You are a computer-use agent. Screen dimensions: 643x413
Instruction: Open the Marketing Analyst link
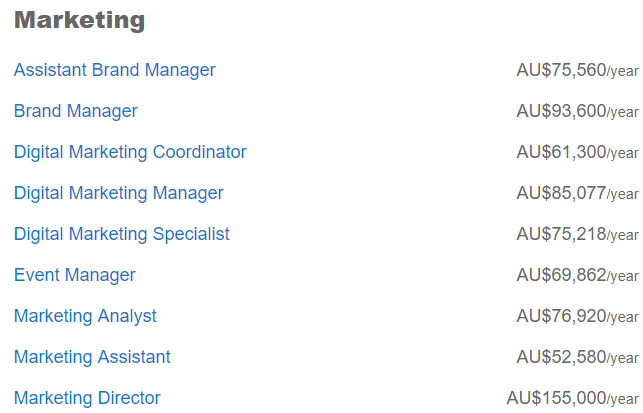point(85,316)
